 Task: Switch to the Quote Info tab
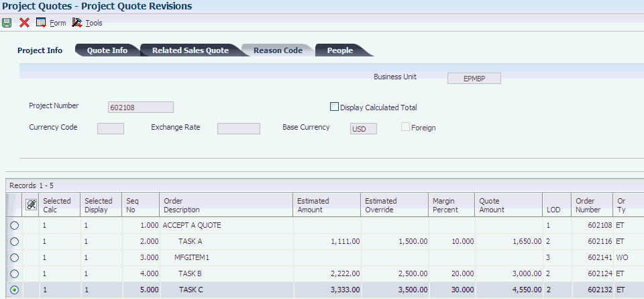click(107, 50)
